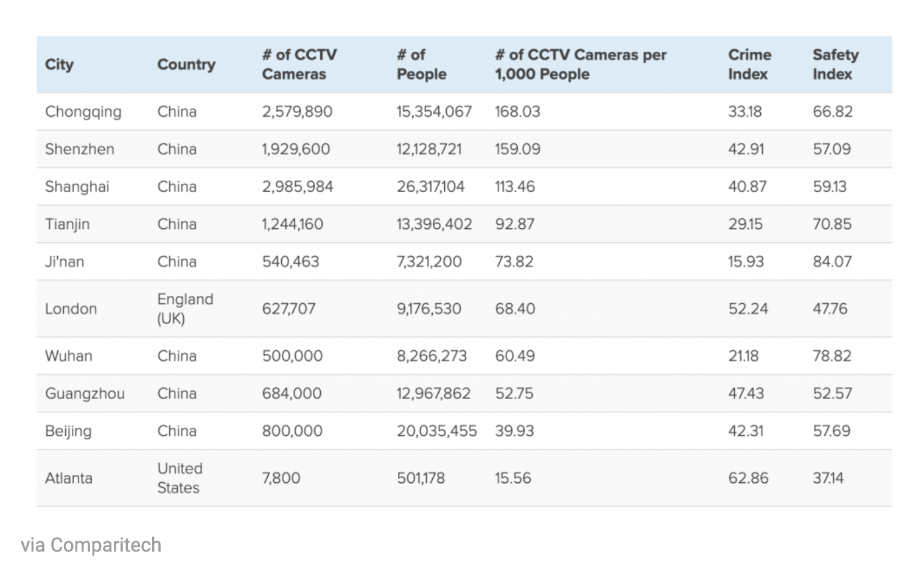Click the United States country cell

pyautogui.click(x=180, y=478)
